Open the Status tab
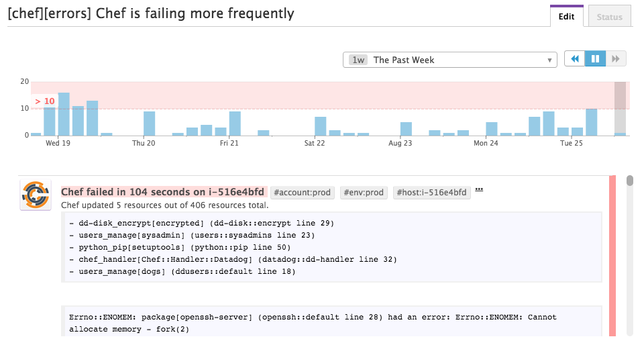 point(610,17)
